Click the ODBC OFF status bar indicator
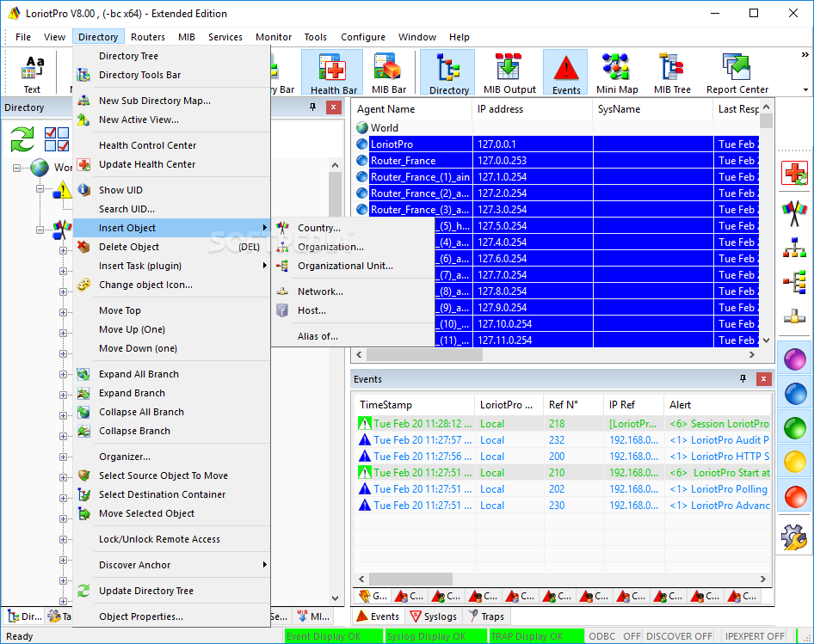Screen dimensions: 814x644 pyautogui.click(x=614, y=636)
